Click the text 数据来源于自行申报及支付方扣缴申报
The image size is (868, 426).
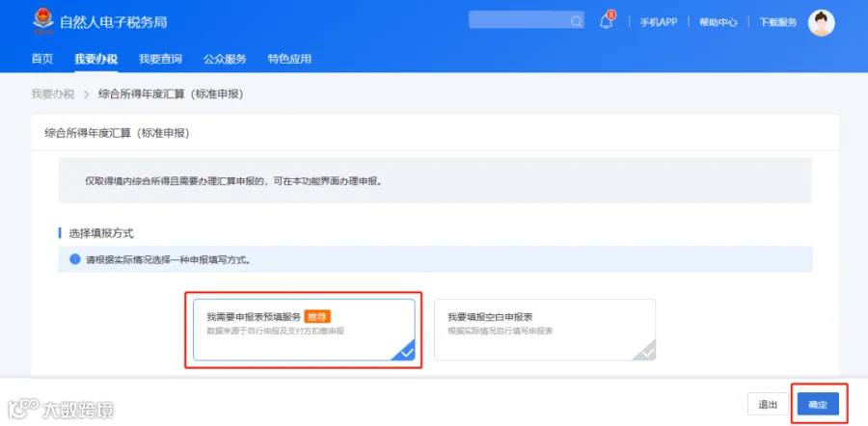(276, 331)
